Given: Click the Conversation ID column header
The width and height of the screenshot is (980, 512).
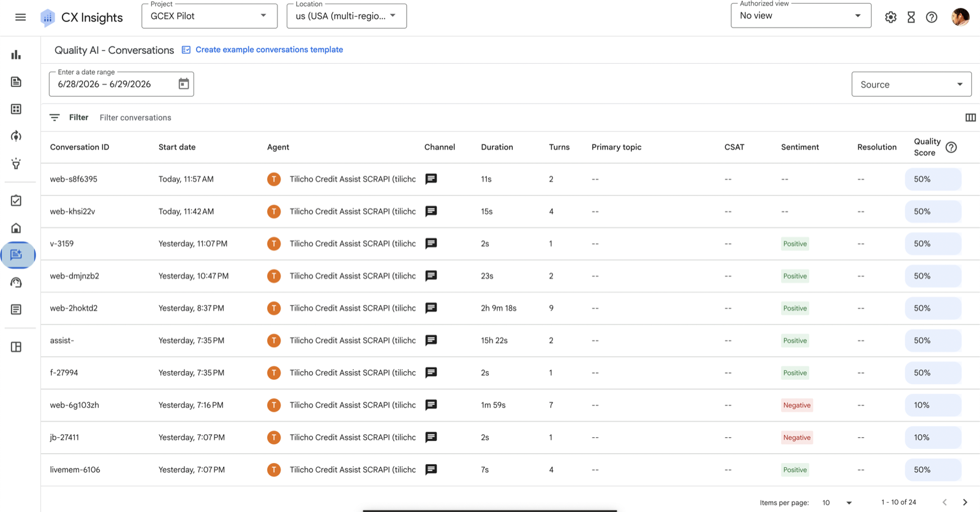Looking at the screenshot, I should (x=80, y=147).
